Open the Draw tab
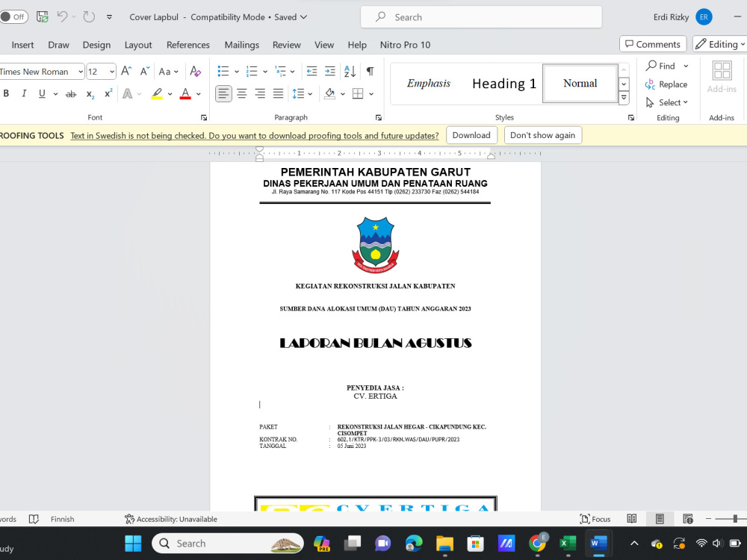This screenshot has height=560, width=747. coord(58,45)
